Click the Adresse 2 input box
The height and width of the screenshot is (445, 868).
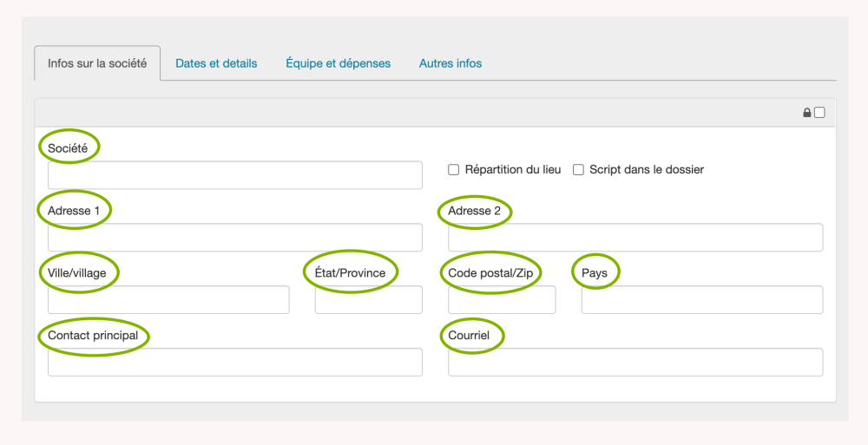pyautogui.click(x=635, y=238)
